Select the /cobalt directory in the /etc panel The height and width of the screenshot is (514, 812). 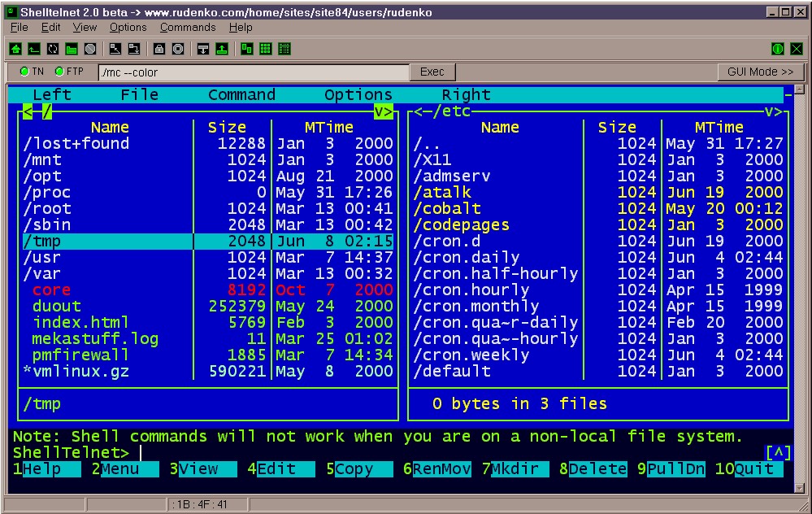click(x=598, y=209)
